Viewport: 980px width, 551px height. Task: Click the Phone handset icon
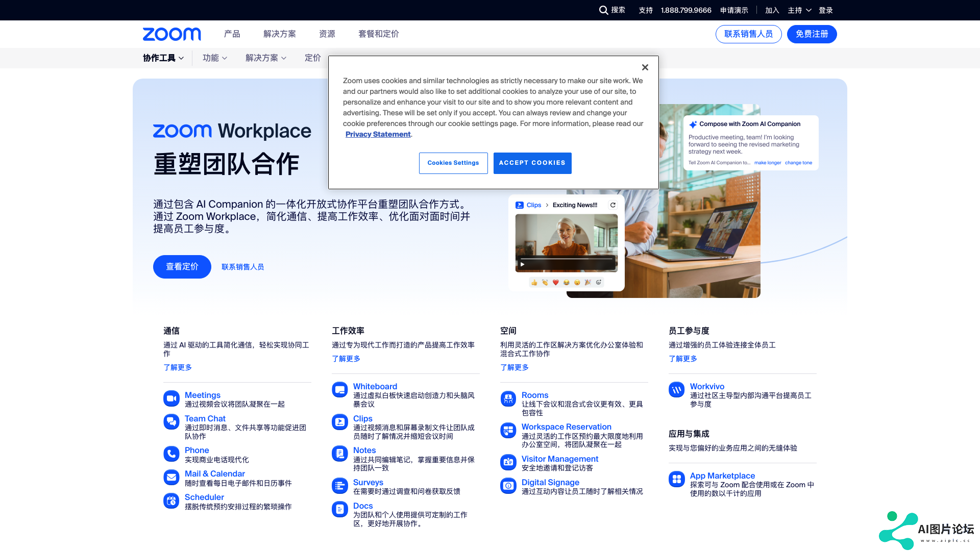pos(171,454)
